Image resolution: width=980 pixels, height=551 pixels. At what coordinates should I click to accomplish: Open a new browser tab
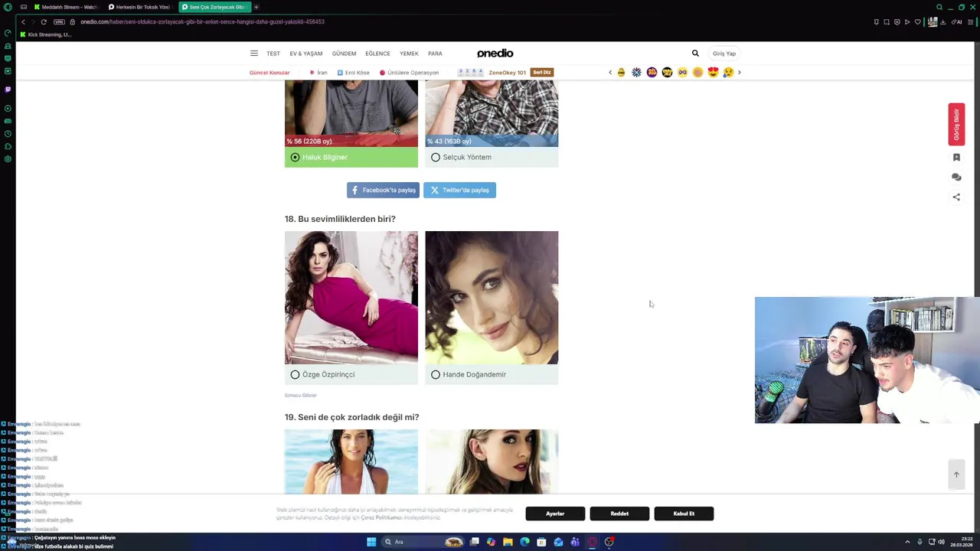[x=256, y=7]
